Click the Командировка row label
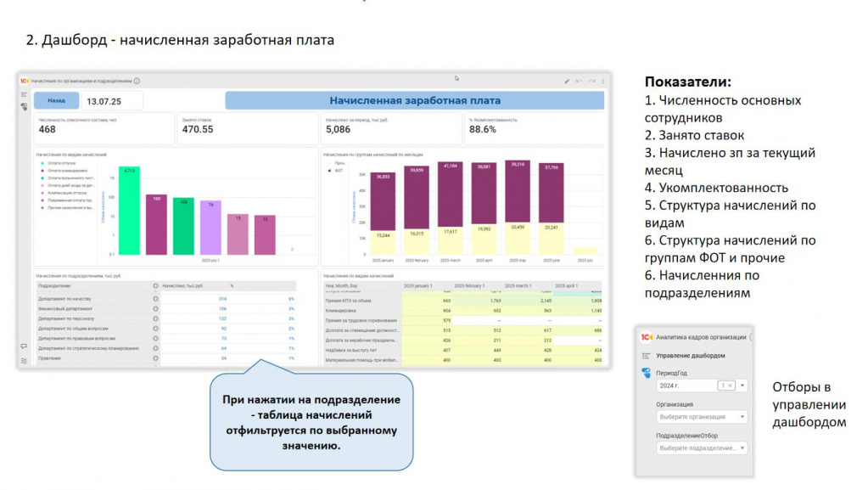 tap(340, 311)
